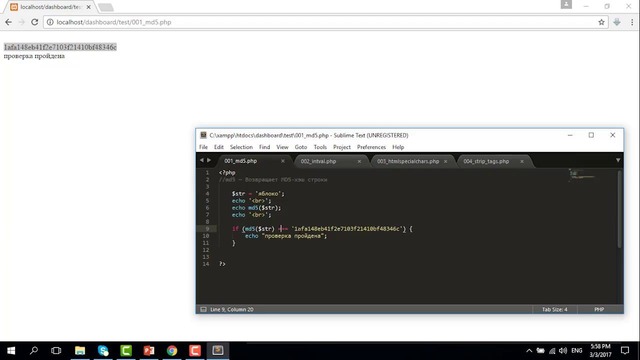Click the Sublime Text app icon in title bar
The width and height of the screenshot is (640, 360).
203,135
